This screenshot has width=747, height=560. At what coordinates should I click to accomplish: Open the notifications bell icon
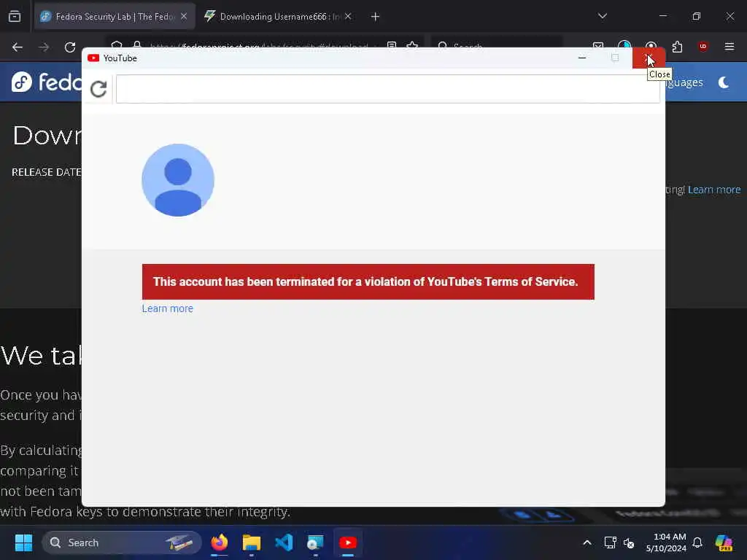click(697, 542)
